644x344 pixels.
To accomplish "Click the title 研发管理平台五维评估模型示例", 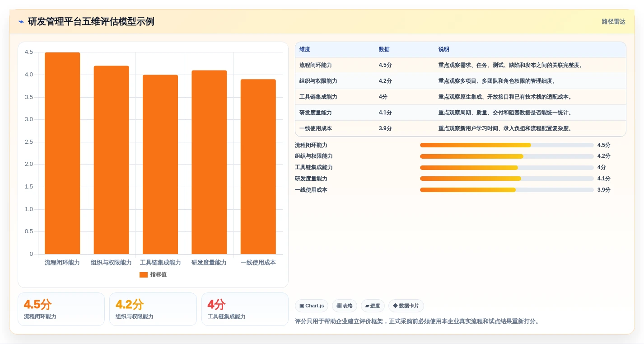I will point(91,22).
